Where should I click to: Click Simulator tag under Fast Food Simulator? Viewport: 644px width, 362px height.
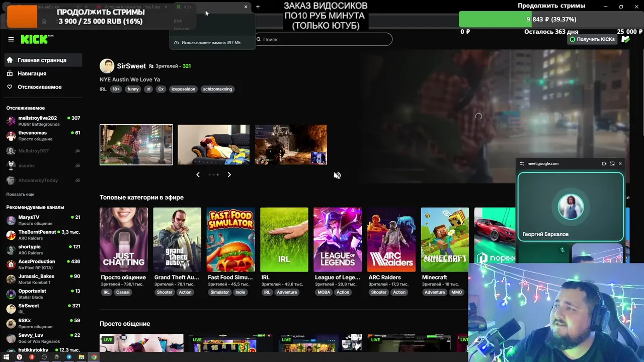[220, 292]
